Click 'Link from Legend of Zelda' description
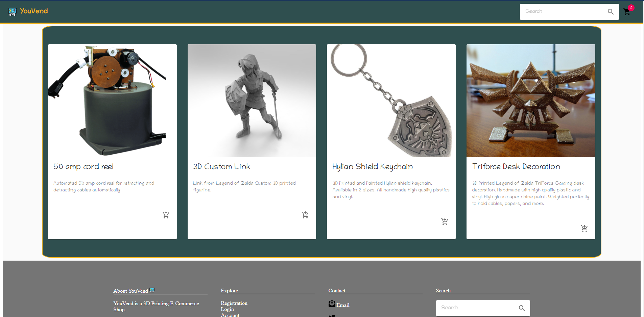 coord(244,187)
